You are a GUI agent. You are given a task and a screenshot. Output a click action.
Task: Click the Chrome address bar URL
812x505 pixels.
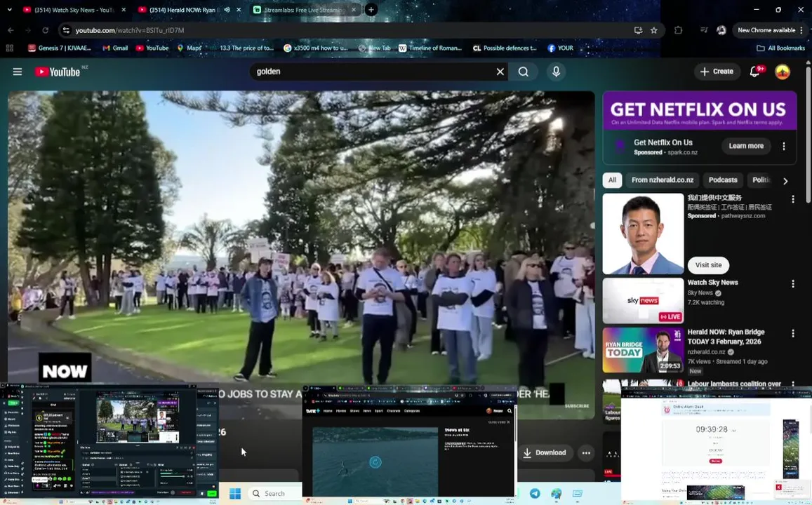pyautogui.click(x=129, y=30)
